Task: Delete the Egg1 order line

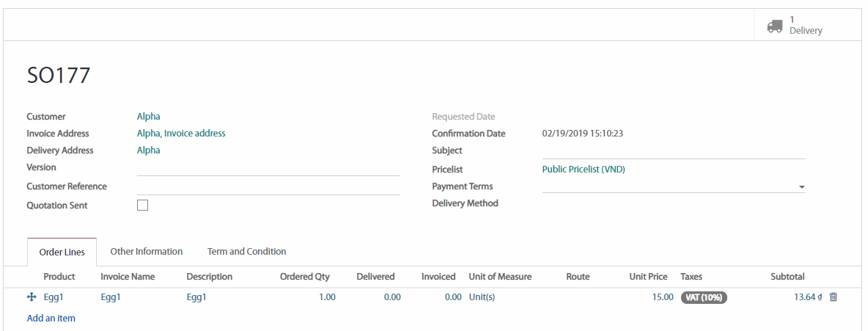Action: 833,297
